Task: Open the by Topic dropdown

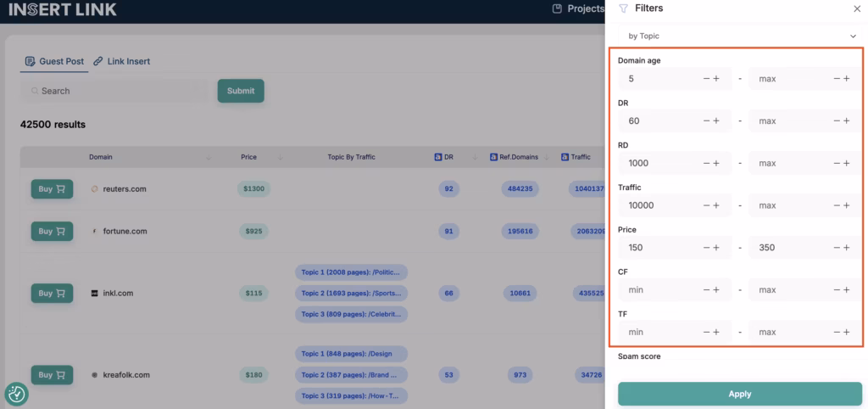Action: click(739, 36)
